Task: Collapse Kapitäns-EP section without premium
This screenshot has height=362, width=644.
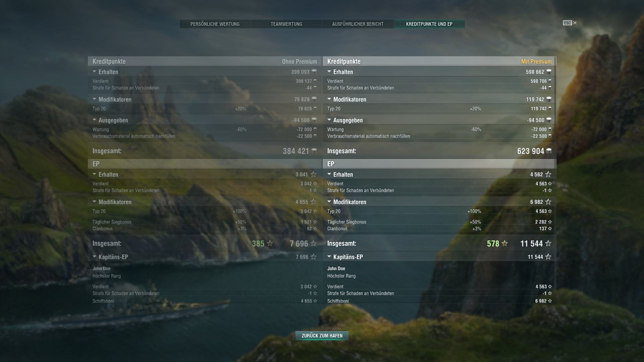Action: pyautogui.click(x=94, y=257)
